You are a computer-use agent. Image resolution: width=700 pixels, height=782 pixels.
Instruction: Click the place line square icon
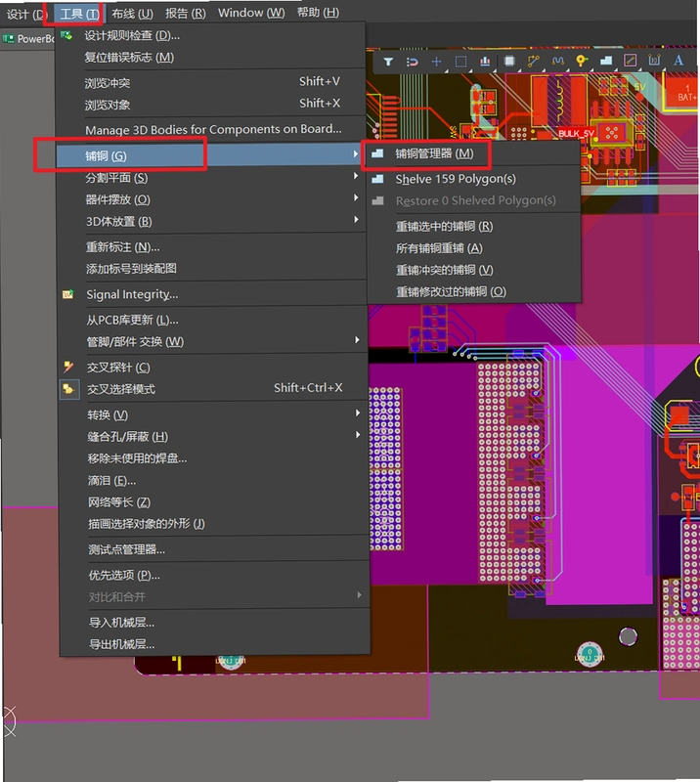pyautogui.click(x=631, y=61)
